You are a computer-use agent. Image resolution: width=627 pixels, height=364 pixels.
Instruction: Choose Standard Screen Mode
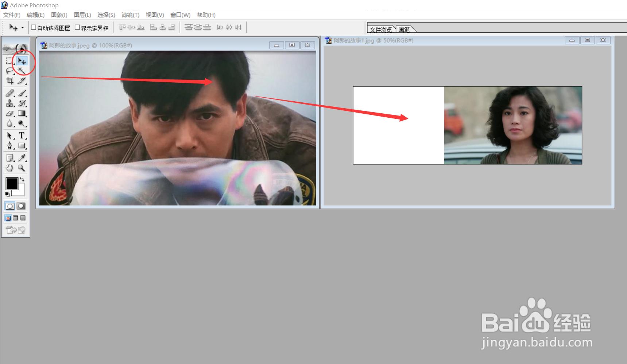(x=8, y=218)
